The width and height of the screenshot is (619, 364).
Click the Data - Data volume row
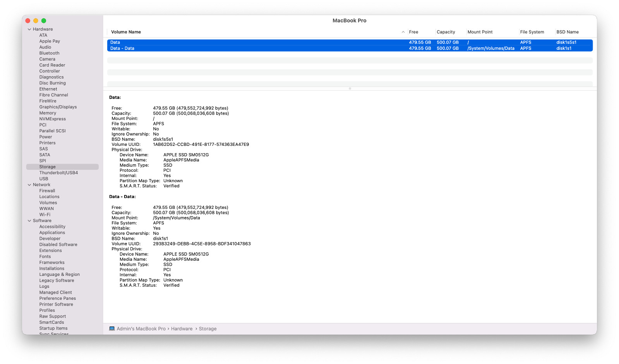(x=350, y=48)
